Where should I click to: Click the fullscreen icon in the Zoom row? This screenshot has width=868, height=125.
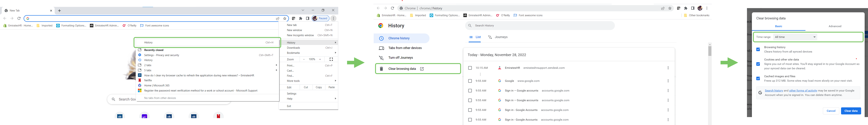pyautogui.click(x=331, y=59)
